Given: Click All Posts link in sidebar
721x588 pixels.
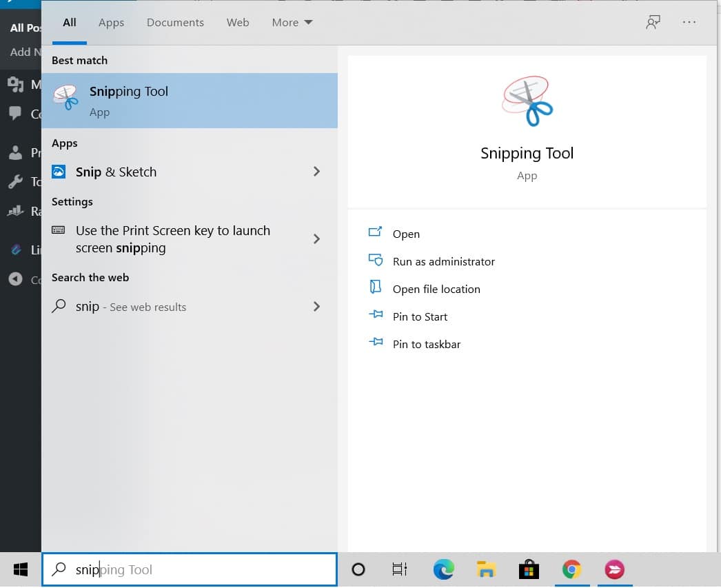Looking at the screenshot, I should point(26,28).
